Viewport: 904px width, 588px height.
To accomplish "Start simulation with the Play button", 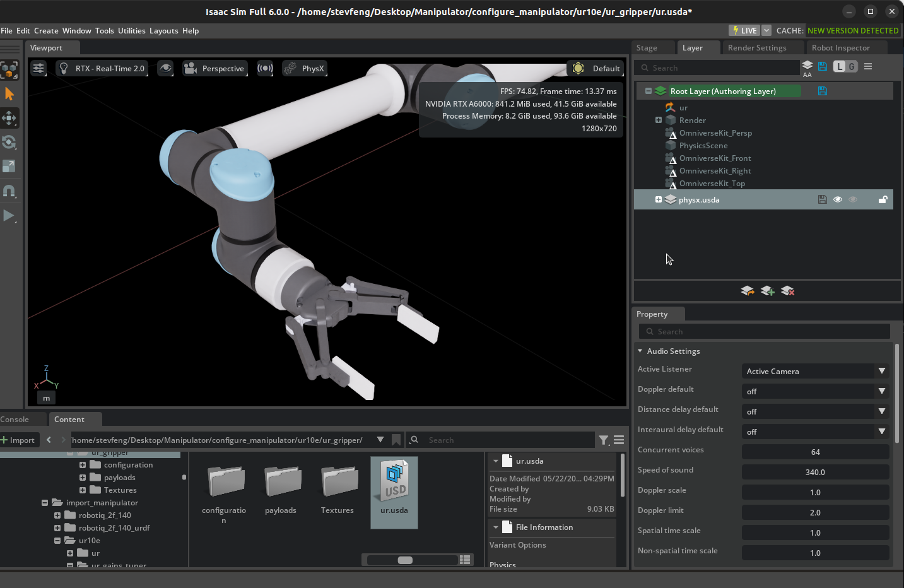I will pyautogui.click(x=9, y=216).
